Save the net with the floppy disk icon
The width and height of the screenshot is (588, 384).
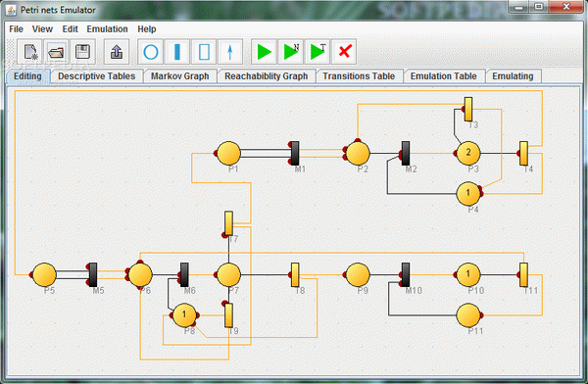point(83,52)
